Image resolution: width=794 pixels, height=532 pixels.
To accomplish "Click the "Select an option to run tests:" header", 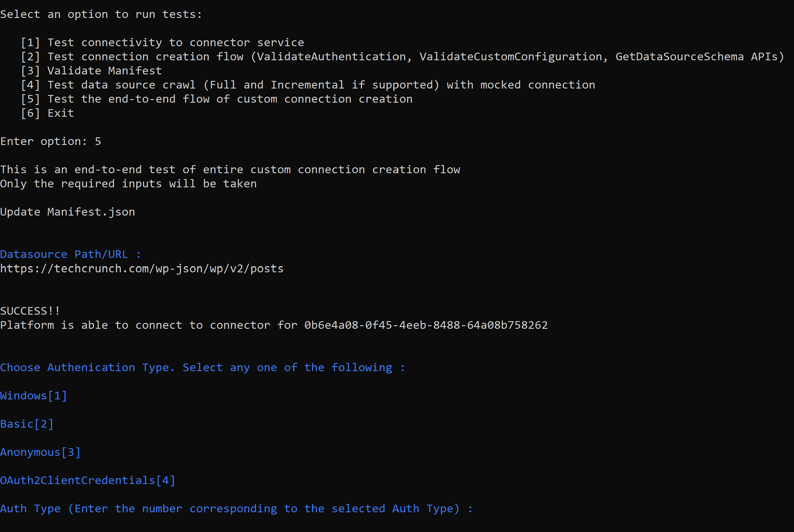I will point(101,15).
